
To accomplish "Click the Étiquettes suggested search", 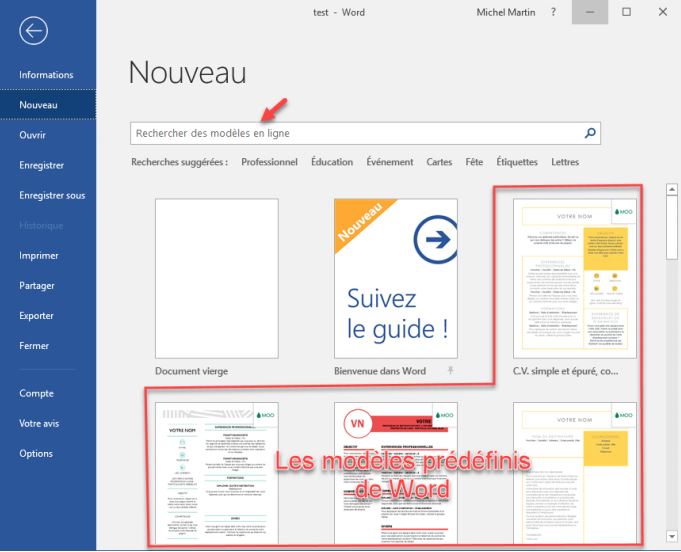I will pyautogui.click(x=516, y=162).
